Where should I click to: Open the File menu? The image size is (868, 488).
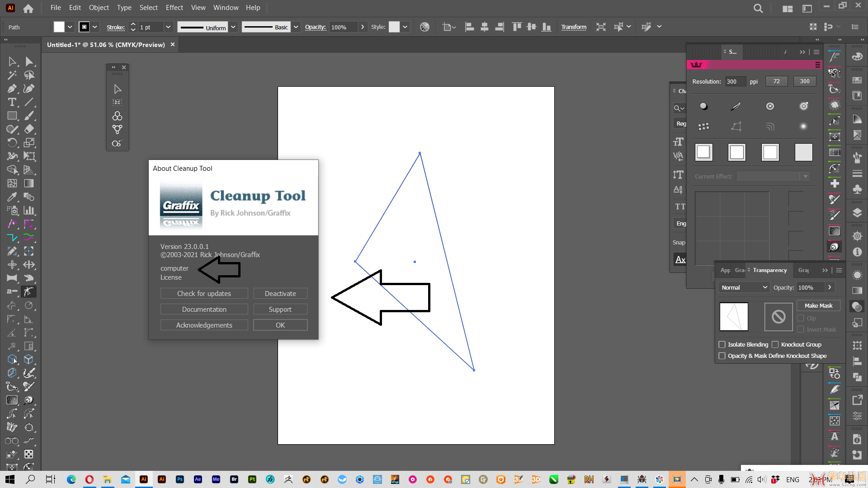tap(56, 8)
